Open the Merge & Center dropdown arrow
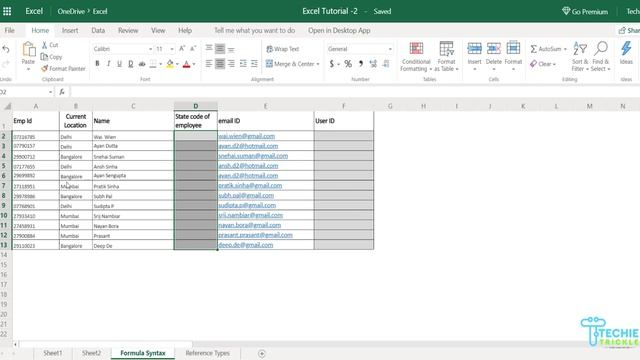 tap(318, 64)
